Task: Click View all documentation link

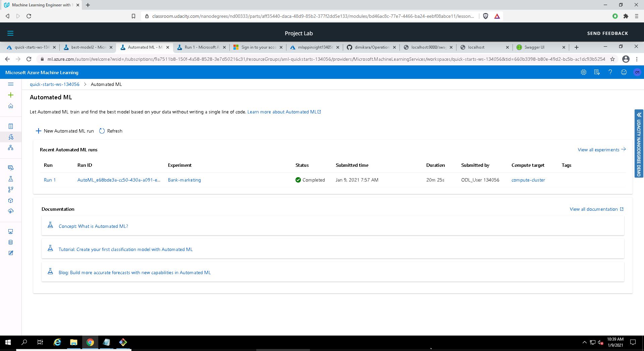Action: point(596,209)
